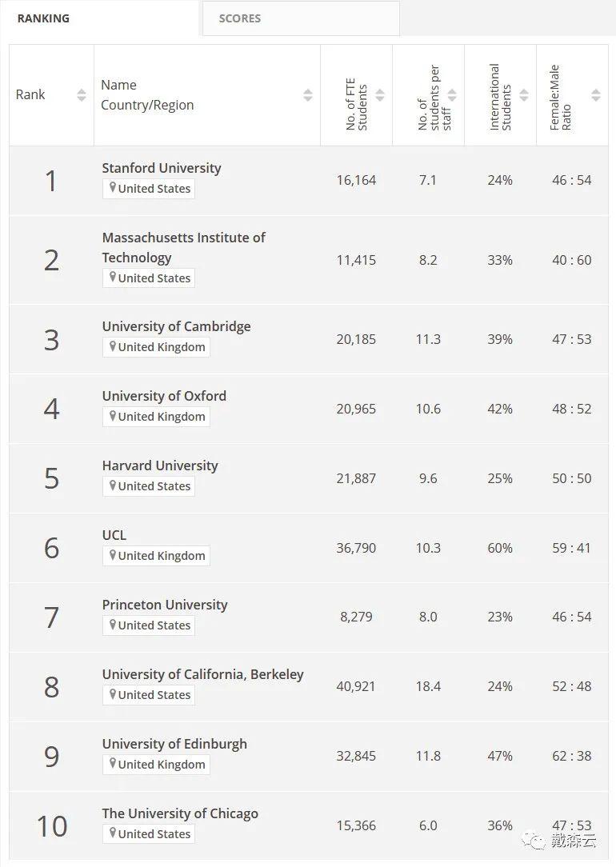
Task: Sort by Name Country/Region arrows
Action: tap(308, 95)
